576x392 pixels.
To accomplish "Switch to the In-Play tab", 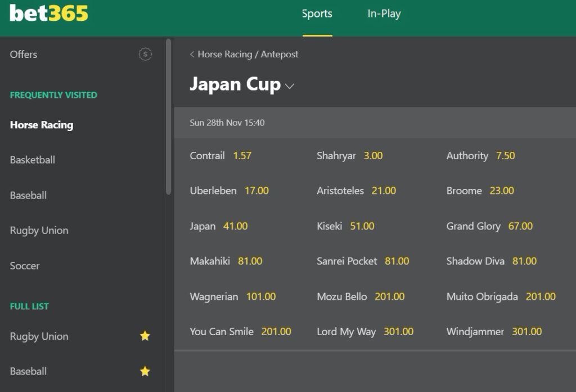I will pyautogui.click(x=384, y=14).
